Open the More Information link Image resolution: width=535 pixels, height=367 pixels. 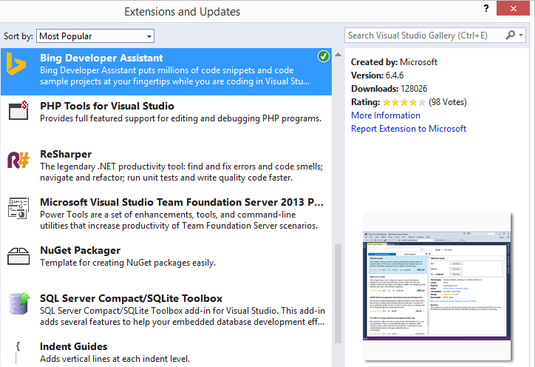[386, 115]
